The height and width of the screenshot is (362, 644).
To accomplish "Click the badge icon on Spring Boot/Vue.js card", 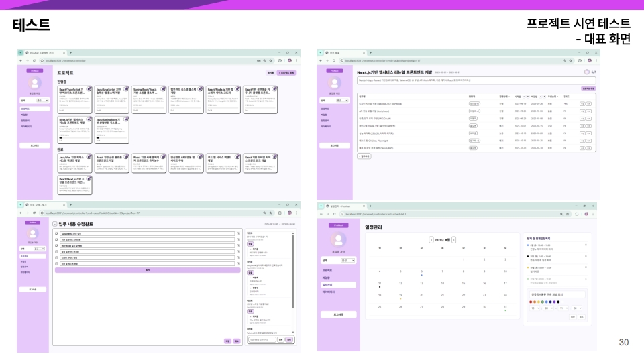I will point(163,88).
